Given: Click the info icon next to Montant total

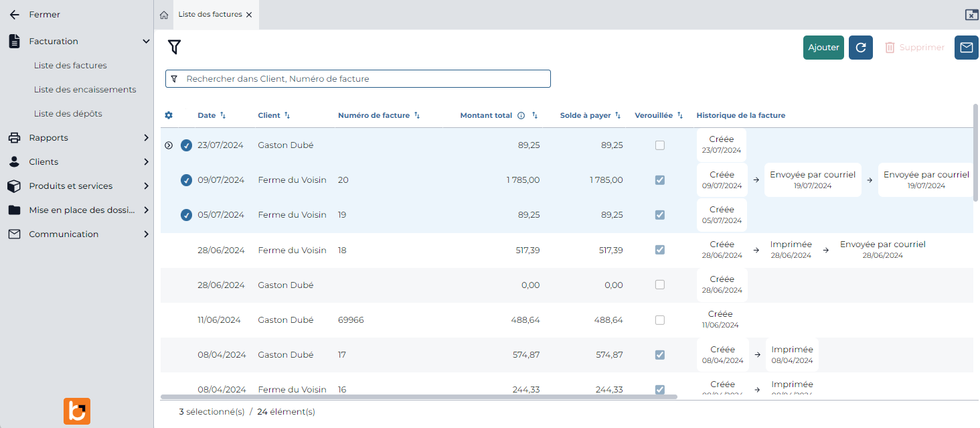Looking at the screenshot, I should pos(521,115).
